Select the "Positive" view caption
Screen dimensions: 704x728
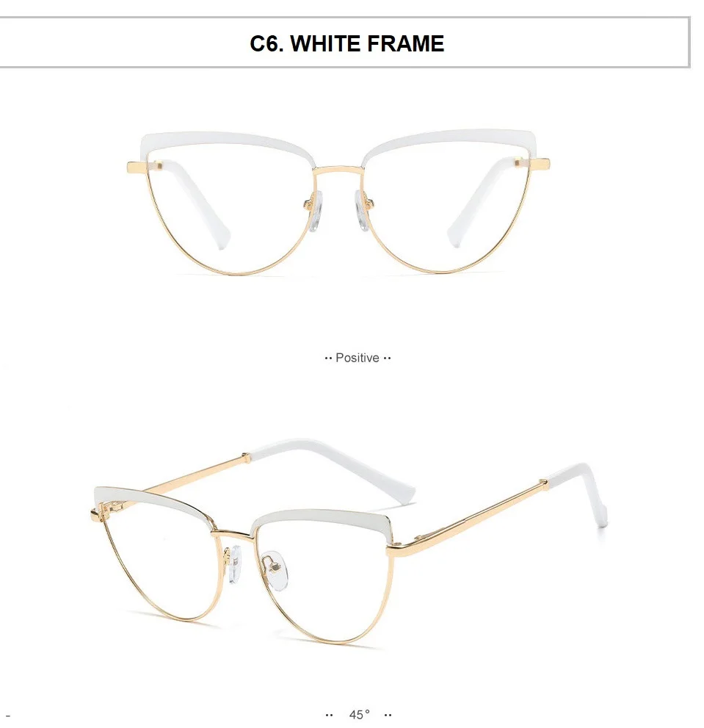click(358, 358)
